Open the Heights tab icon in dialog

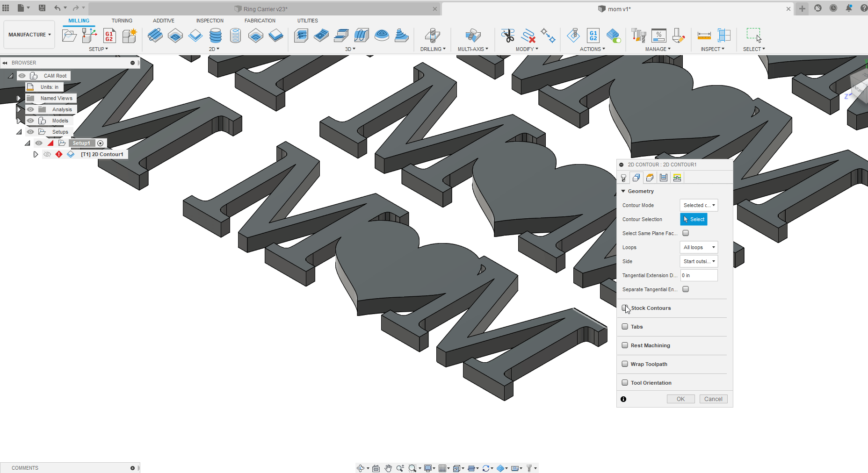coord(650,178)
